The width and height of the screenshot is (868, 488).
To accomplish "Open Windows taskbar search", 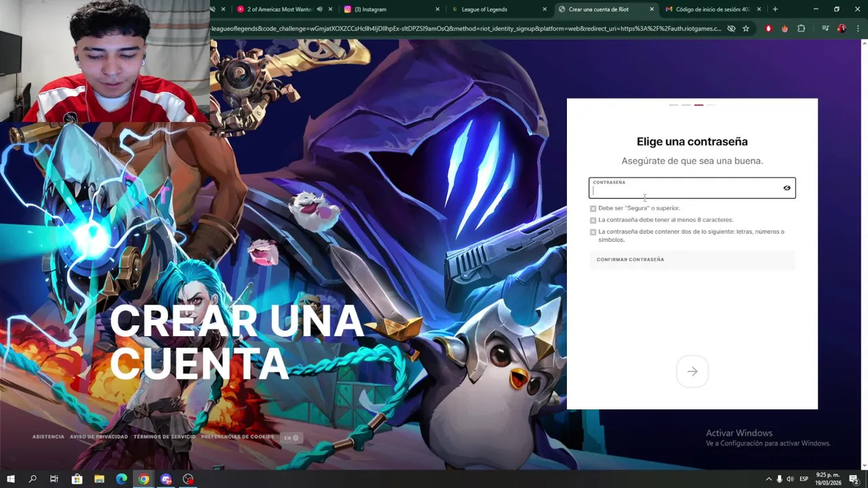I will pos(33,479).
